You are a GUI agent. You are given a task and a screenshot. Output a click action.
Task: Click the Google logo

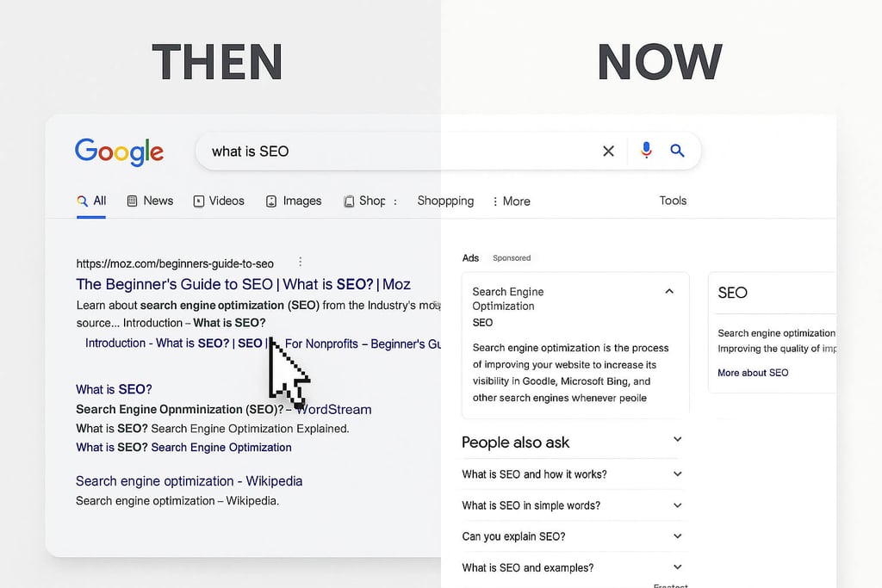[119, 152]
